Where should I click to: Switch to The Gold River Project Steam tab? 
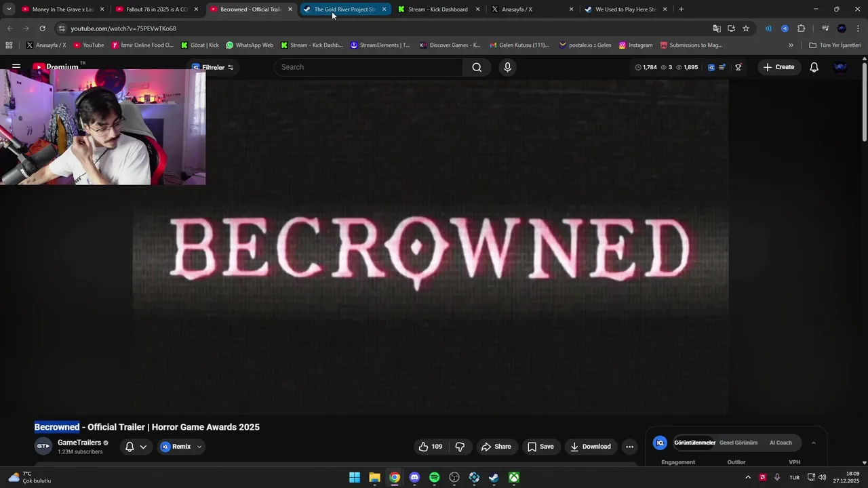point(345,9)
